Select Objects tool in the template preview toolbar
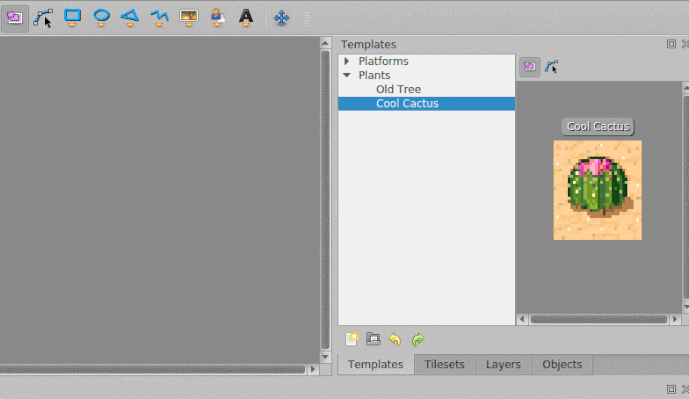 (x=530, y=67)
